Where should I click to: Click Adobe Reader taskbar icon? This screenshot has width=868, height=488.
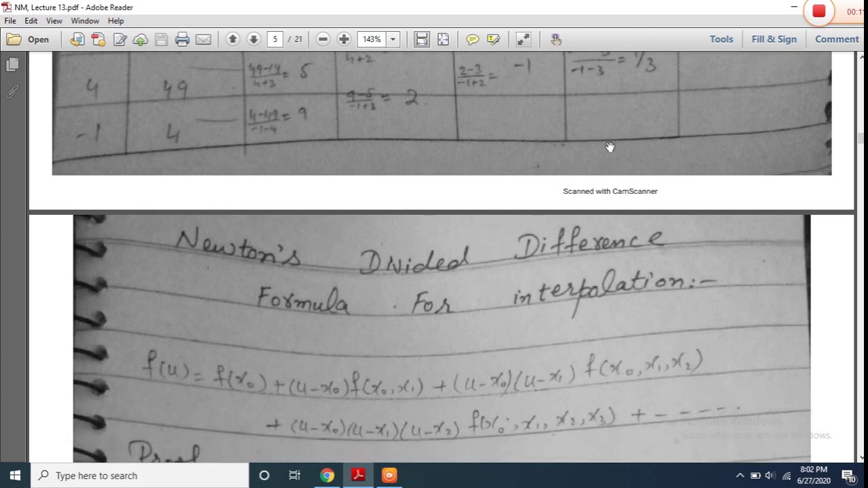click(358, 476)
